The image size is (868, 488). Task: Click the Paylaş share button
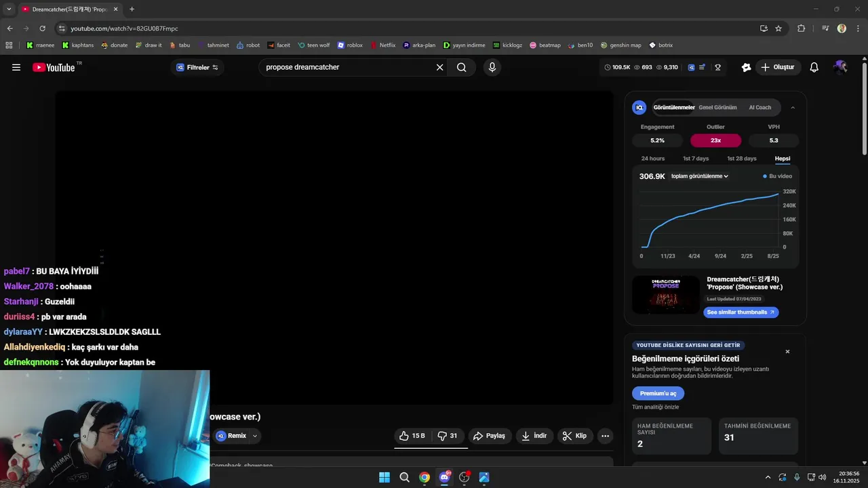[489, 436]
